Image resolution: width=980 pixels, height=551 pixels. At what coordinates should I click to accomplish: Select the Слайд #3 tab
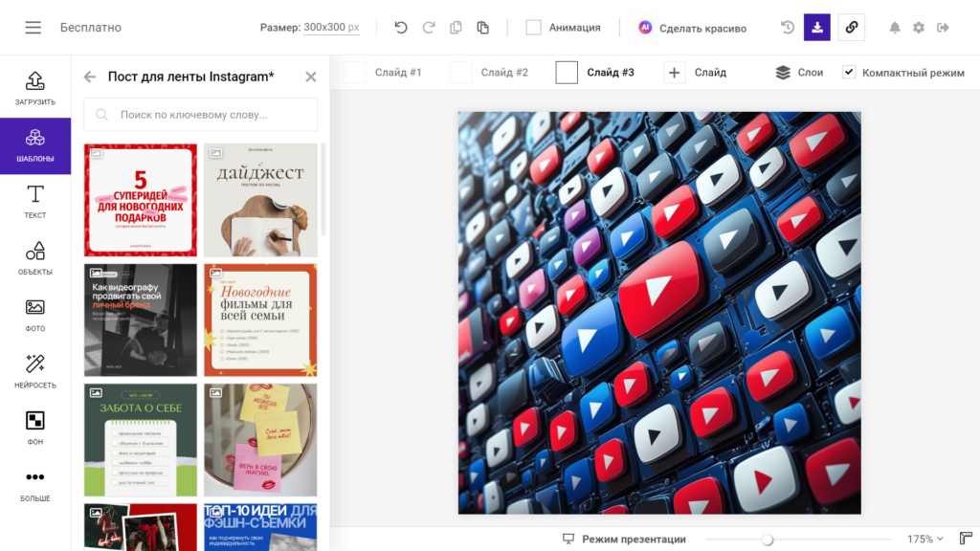click(x=595, y=73)
